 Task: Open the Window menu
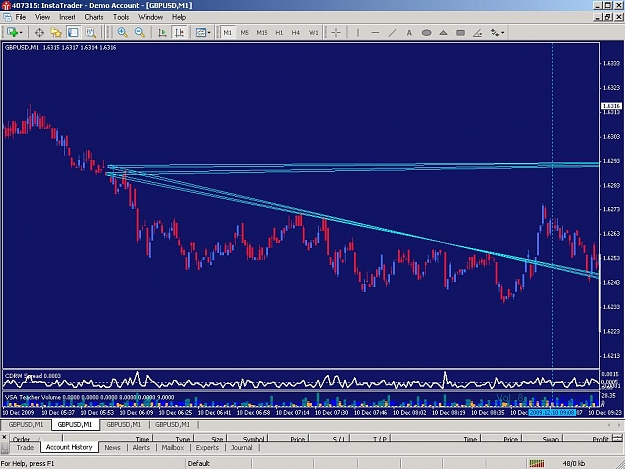pos(150,17)
